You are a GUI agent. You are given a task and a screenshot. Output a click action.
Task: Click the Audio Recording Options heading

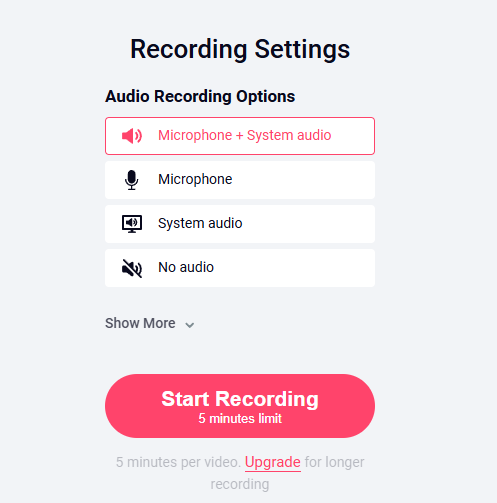[x=200, y=96]
